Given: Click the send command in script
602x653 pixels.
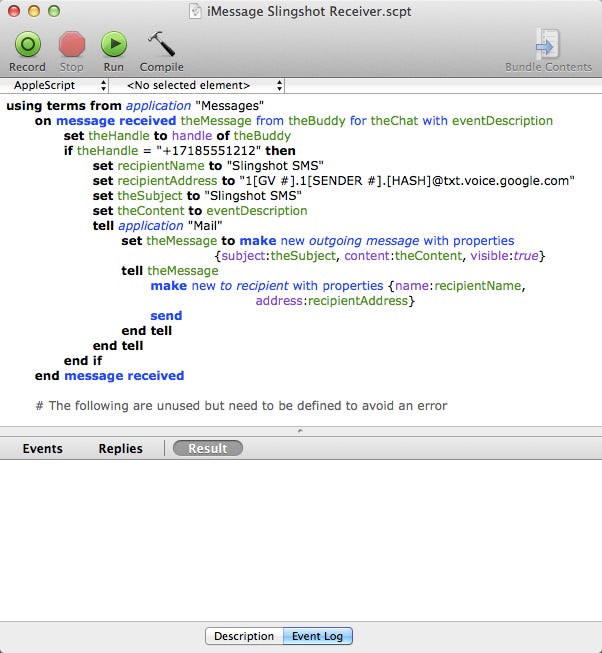Looking at the screenshot, I should (x=166, y=316).
